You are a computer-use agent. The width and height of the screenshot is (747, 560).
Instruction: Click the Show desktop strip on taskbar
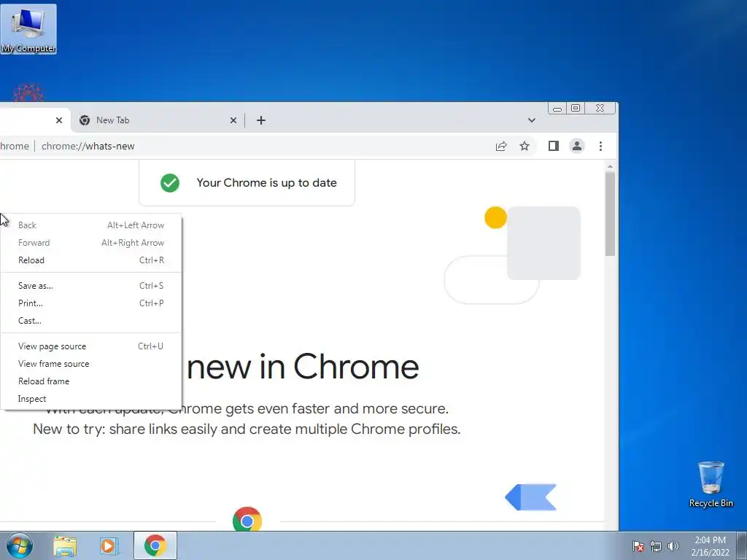[742, 545]
